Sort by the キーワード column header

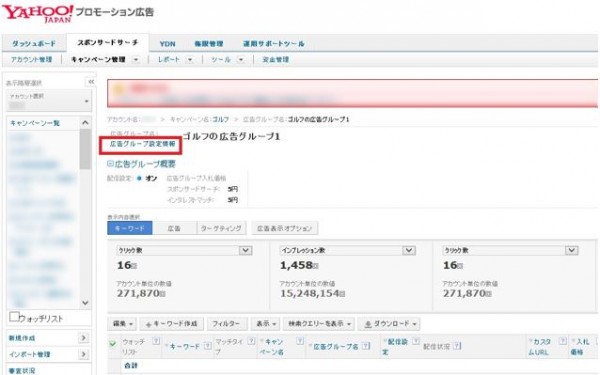[x=185, y=346]
